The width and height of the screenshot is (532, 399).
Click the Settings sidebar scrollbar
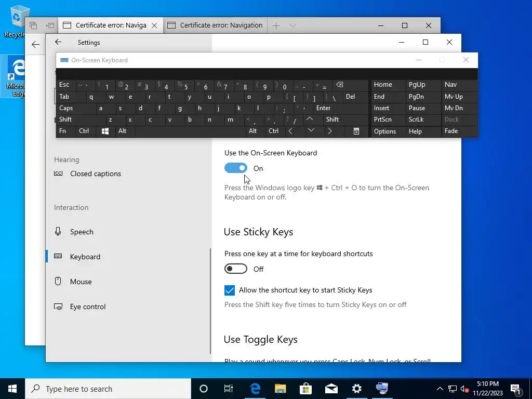click(x=211, y=301)
